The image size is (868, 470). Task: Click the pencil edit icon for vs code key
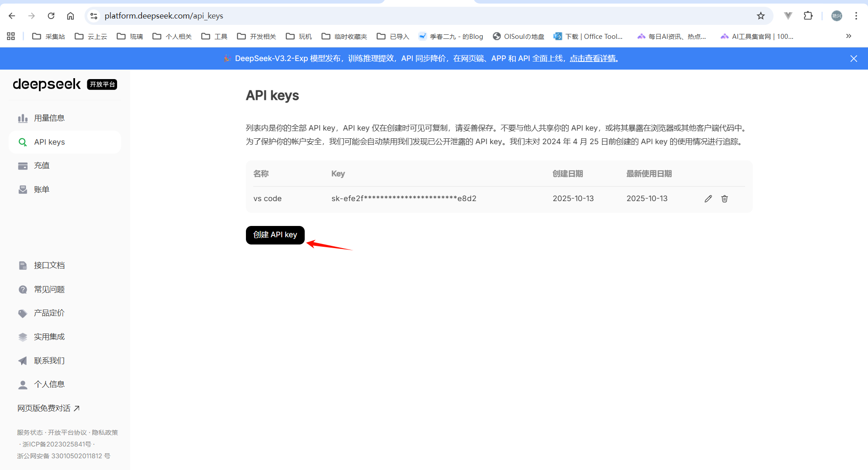(708, 199)
